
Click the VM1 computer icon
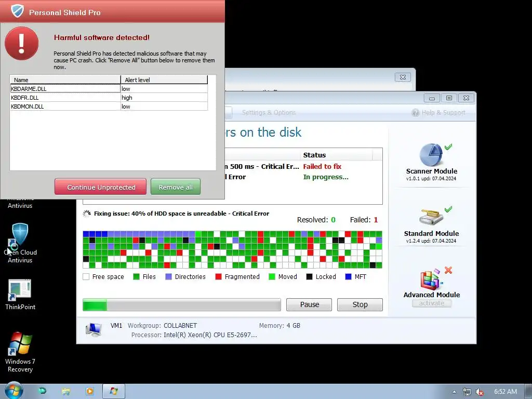coord(94,329)
